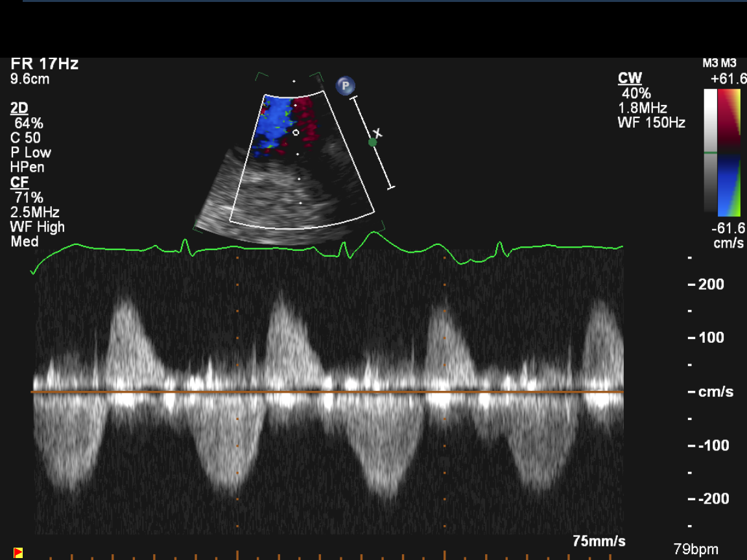This screenshot has width=747, height=560.
Task: Click the blue P probe orientation marker
Action: click(346, 86)
